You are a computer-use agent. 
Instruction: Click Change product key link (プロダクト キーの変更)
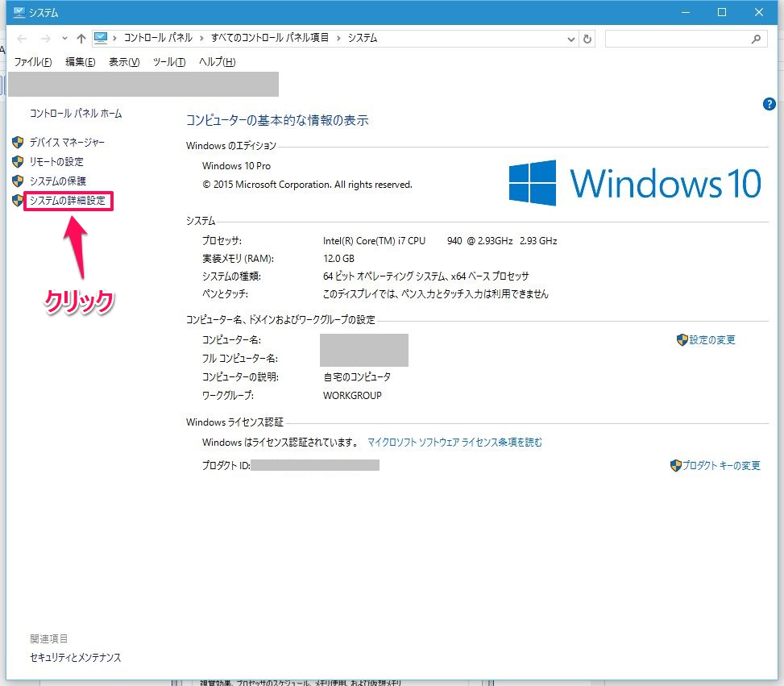[721, 466]
